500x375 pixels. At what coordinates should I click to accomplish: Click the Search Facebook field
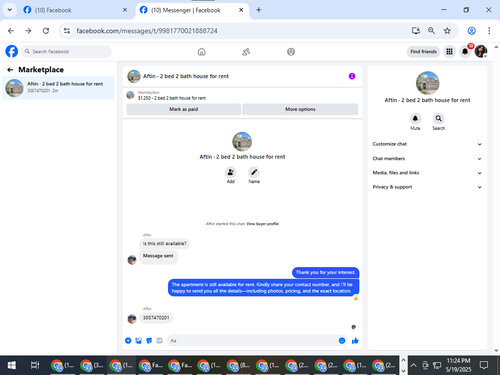click(67, 51)
